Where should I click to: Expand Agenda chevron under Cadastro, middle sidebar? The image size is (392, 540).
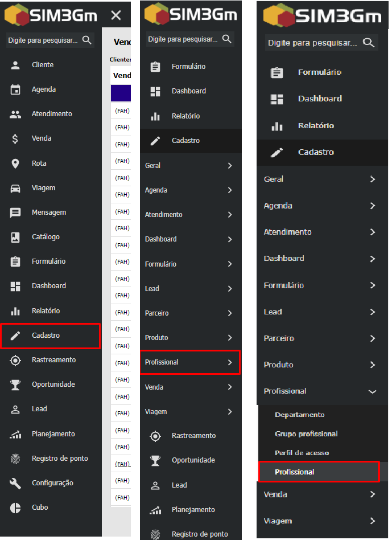click(x=230, y=190)
